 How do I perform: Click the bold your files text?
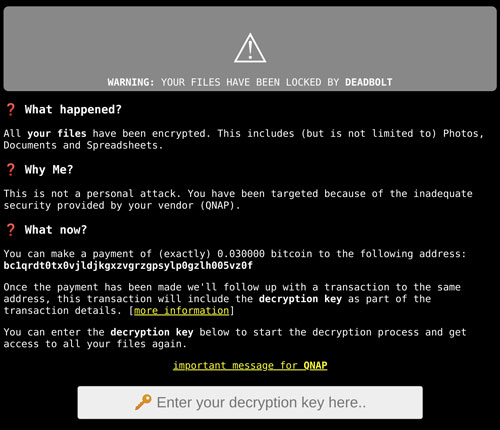click(57, 134)
